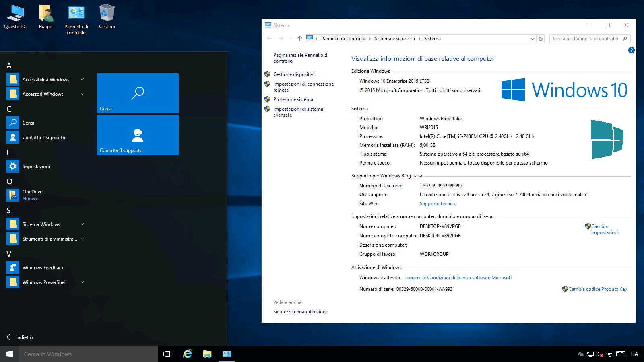Click the help question mark icon
The width and height of the screenshot is (644, 362).
tap(631, 50)
